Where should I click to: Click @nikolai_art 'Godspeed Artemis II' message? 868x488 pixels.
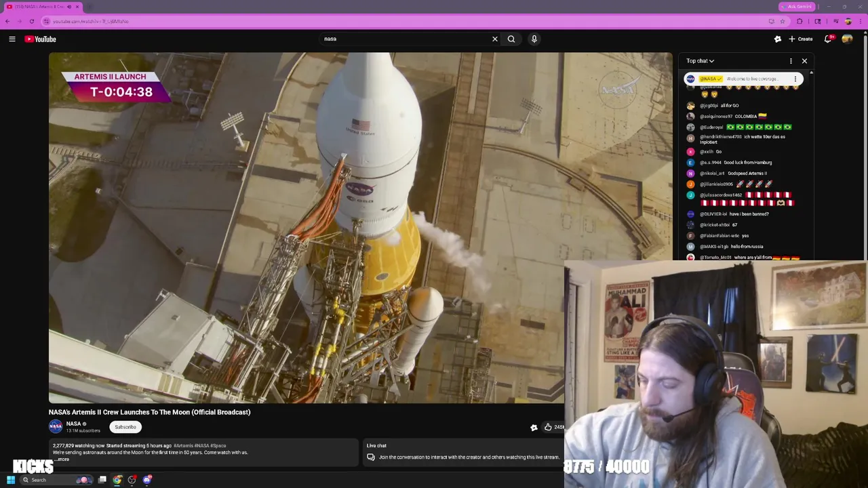(727, 174)
